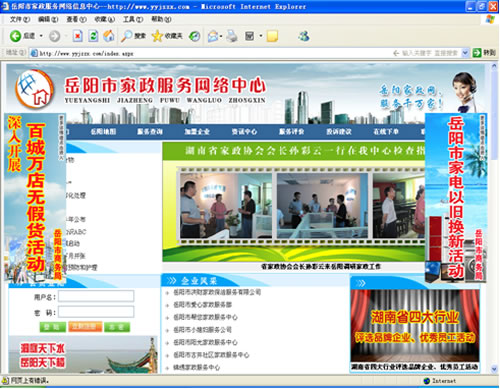
Task: Click the Messenger people icon in toolbar
Action: (x=304, y=36)
